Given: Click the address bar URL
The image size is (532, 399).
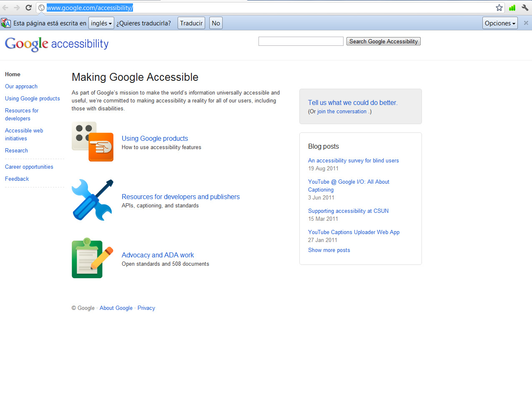Looking at the screenshot, I should 90,7.
